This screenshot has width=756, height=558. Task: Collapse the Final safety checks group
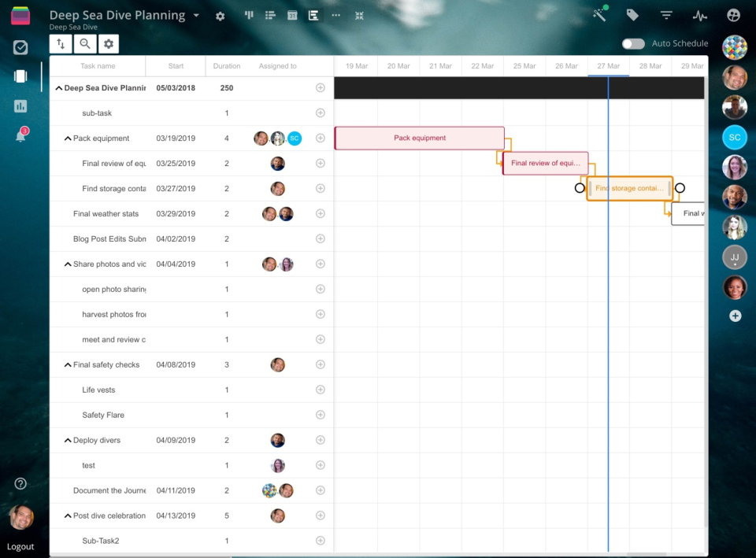tap(68, 364)
